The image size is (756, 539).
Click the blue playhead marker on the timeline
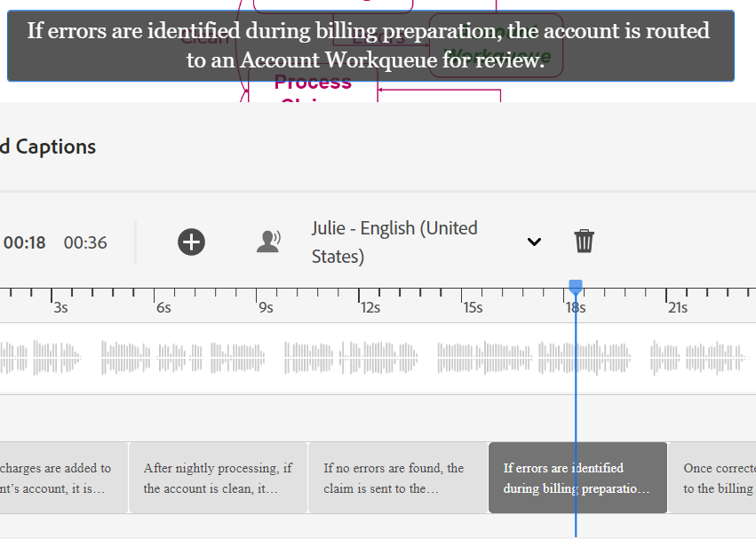pyautogui.click(x=576, y=287)
